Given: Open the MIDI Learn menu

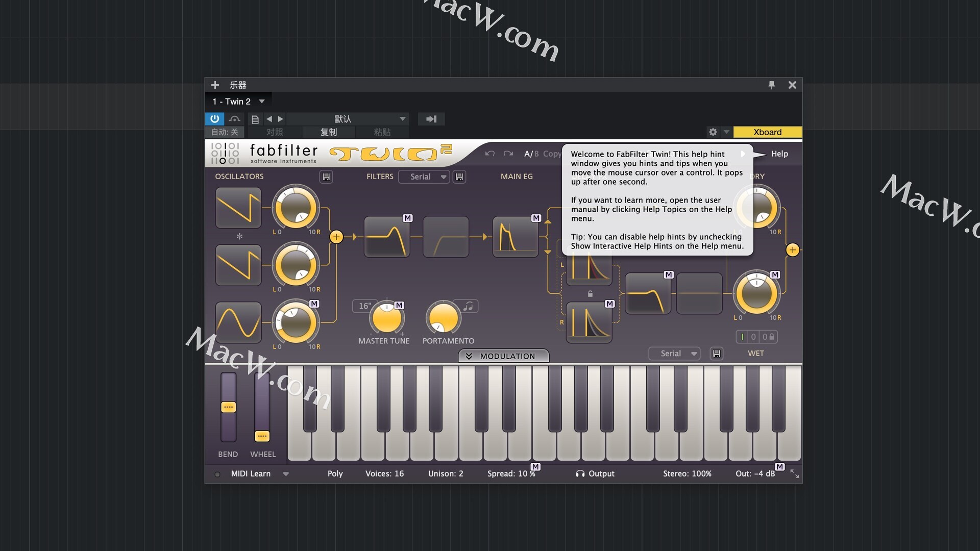Looking at the screenshot, I should 286,473.
